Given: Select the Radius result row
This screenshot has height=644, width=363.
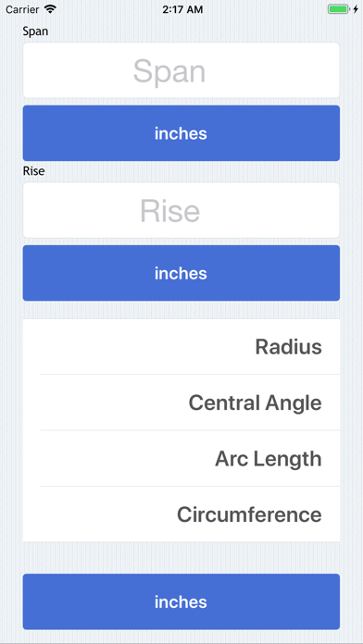Looking at the screenshot, I should point(181,347).
